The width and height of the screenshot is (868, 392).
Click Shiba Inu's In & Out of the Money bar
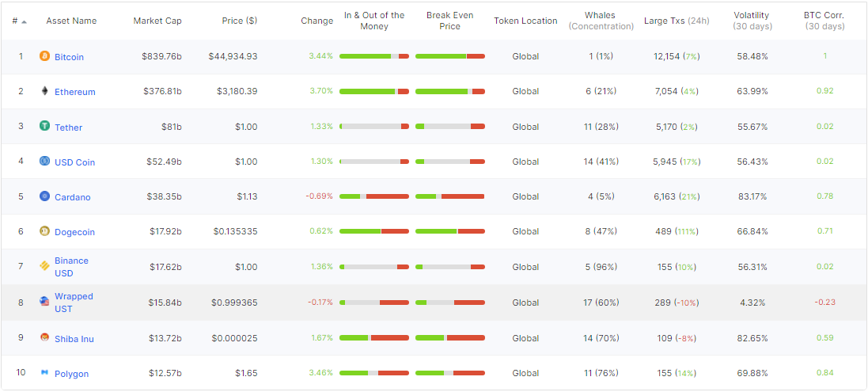point(374,337)
